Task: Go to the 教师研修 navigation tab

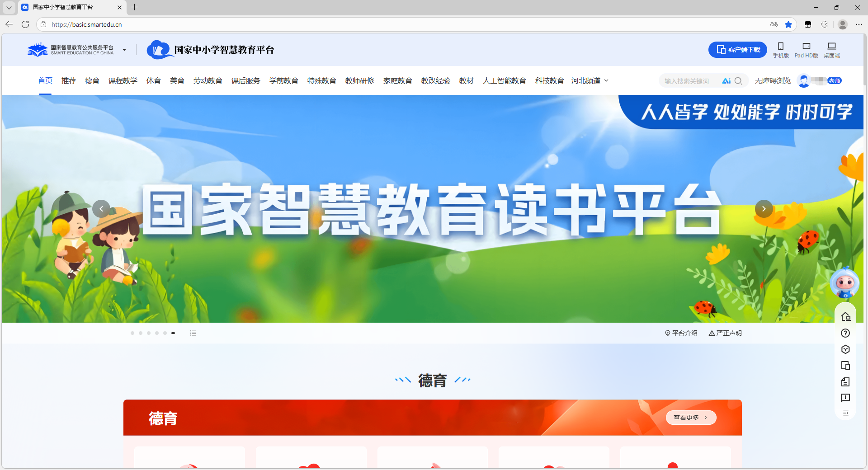Action: [359, 81]
